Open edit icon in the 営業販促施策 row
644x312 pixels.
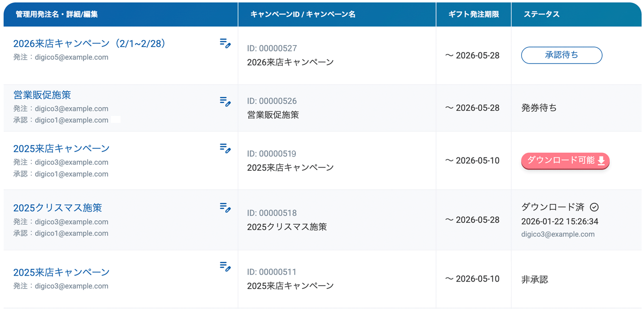click(225, 102)
